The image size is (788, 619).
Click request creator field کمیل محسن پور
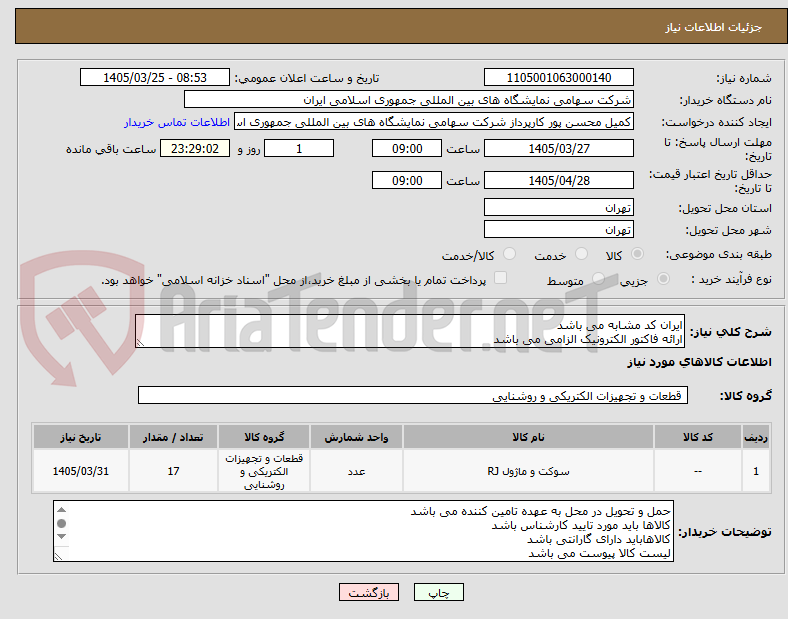tap(434, 122)
